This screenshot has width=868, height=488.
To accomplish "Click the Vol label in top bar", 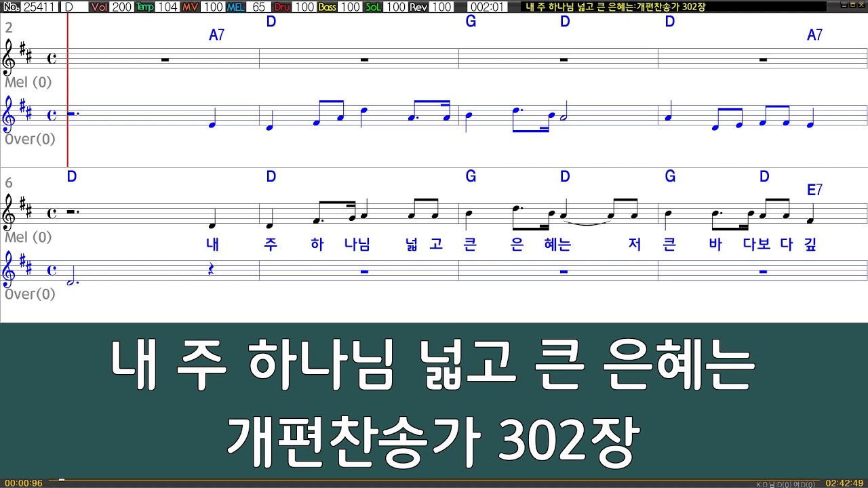I will (x=99, y=7).
